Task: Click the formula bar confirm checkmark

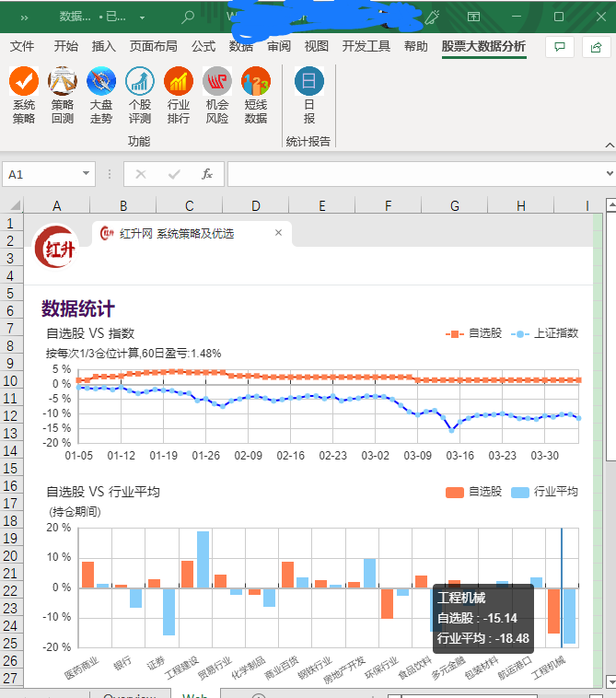Action: coord(174,174)
